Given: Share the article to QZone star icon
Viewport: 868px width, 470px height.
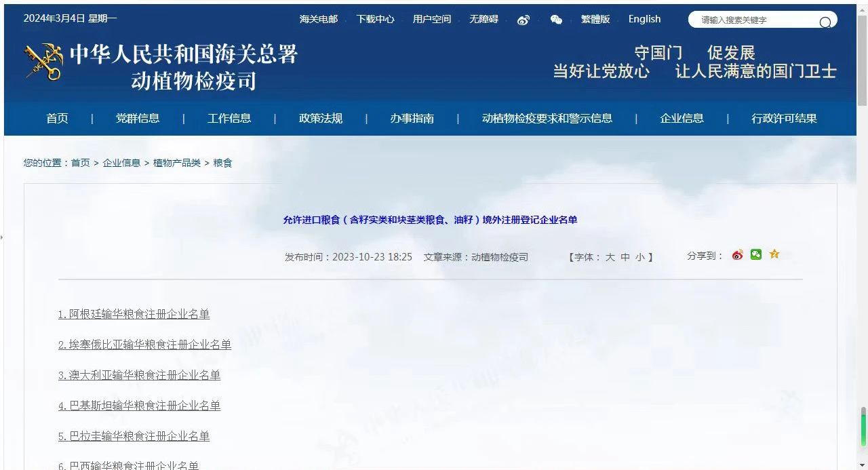Looking at the screenshot, I should click(774, 254).
